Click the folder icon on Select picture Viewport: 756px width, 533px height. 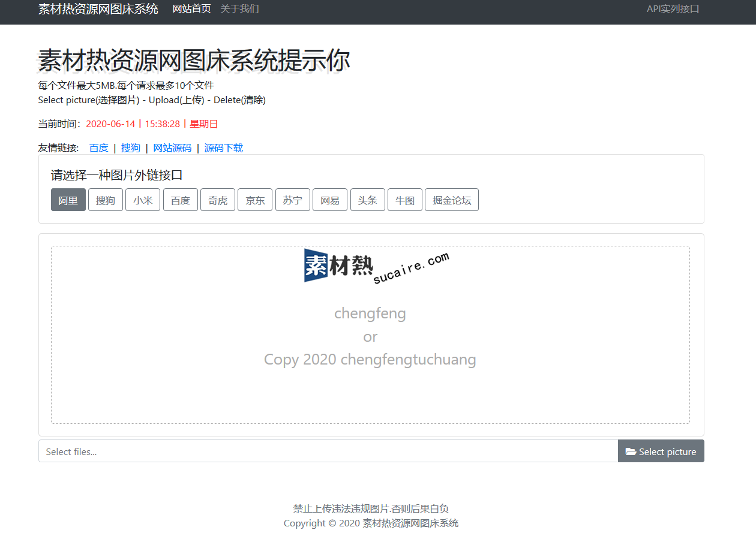(x=631, y=451)
